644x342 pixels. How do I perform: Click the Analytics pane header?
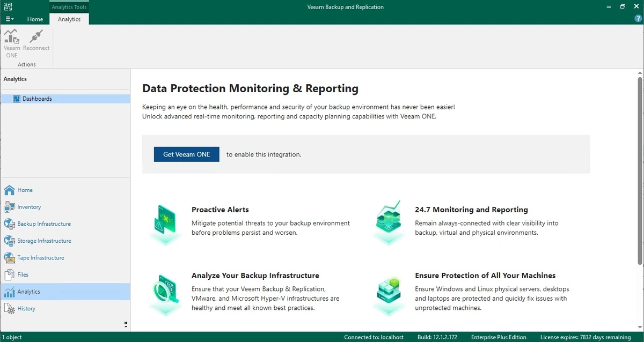click(15, 79)
